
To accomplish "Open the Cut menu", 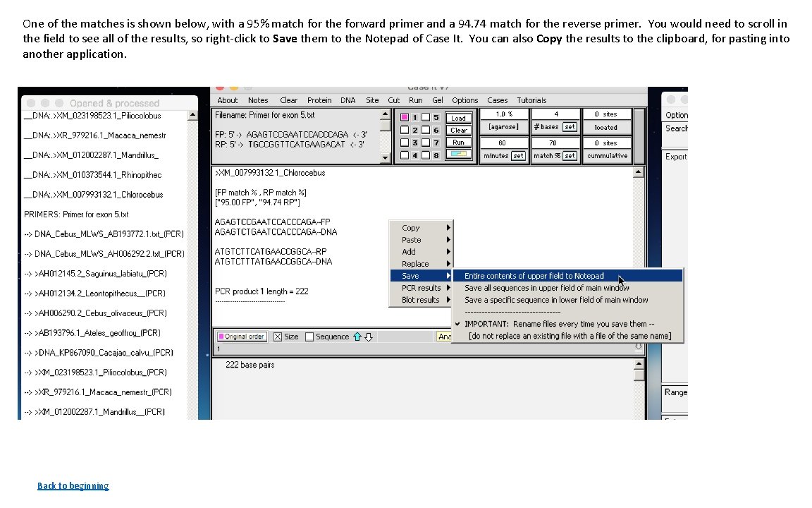I will (393, 100).
